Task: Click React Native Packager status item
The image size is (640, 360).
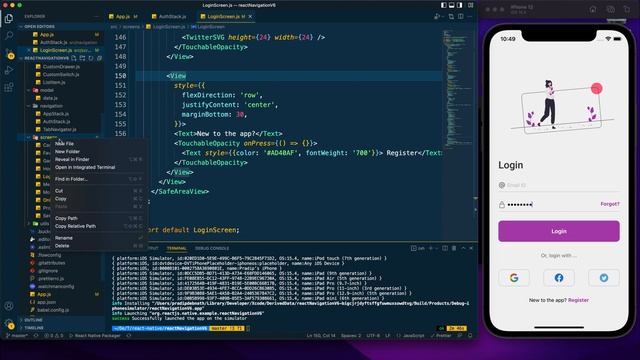Action: click(x=94, y=336)
